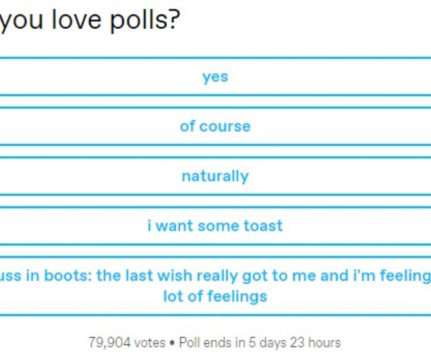Click the bullet separator beside the votes count

pos(172,343)
